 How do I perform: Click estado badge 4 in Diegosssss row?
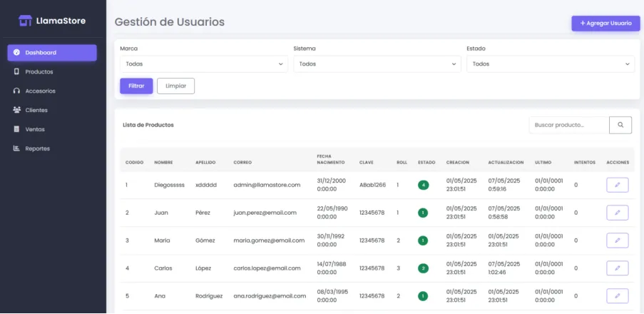click(x=424, y=185)
